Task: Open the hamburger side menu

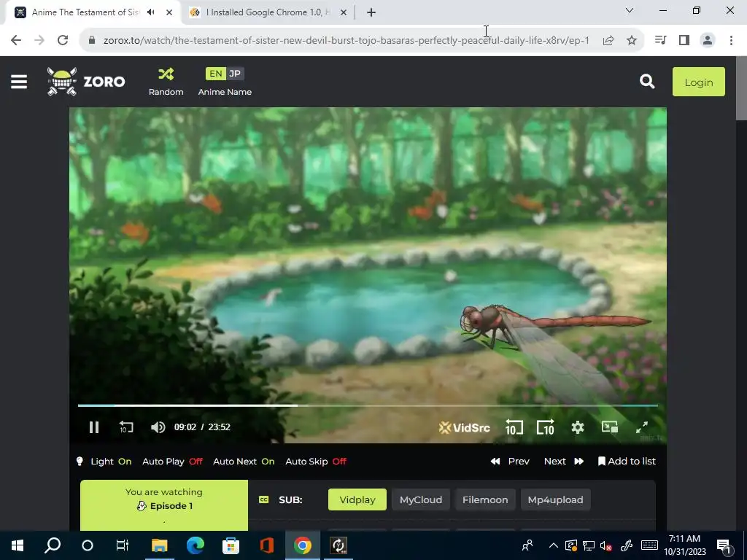Action: pos(19,82)
